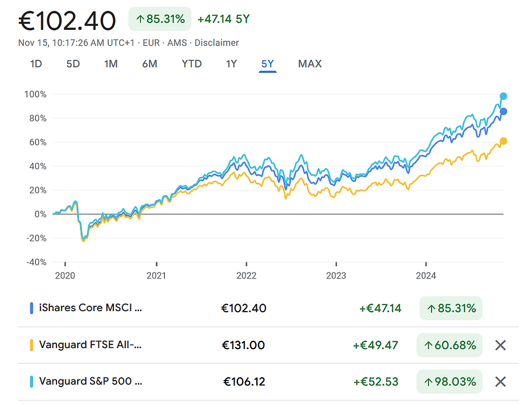Click the 100% y-axis label
The width and height of the screenshot is (532, 405).
(x=35, y=94)
